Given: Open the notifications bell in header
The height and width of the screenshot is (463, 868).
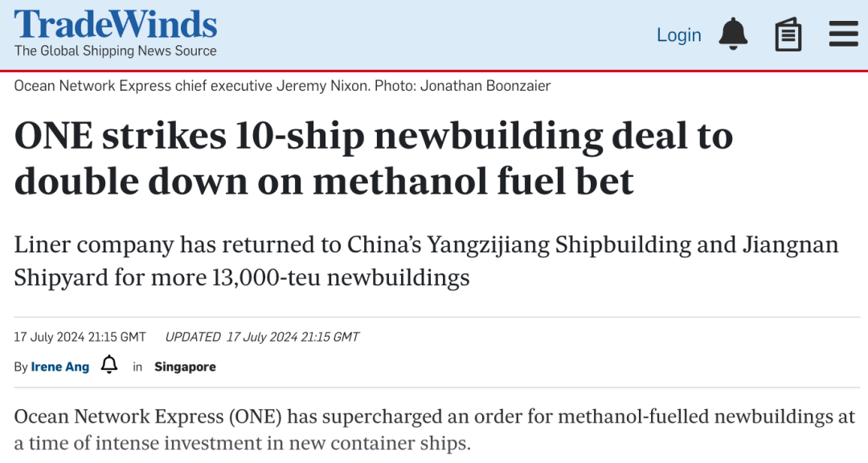Looking at the screenshot, I should [x=733, y=35].
